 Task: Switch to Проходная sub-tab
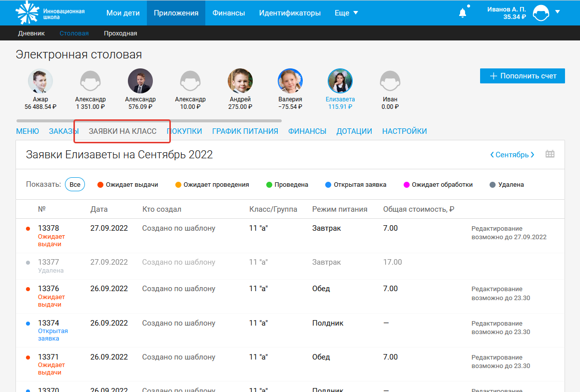120,33
